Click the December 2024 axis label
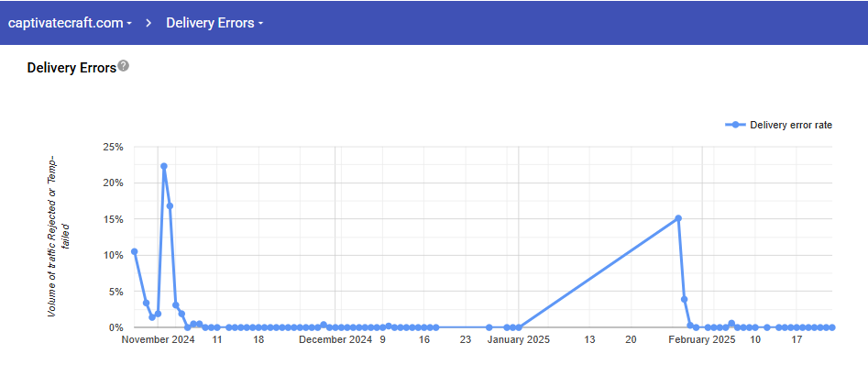868x365 pixels. pyautogui.click(x=335, y=339)
